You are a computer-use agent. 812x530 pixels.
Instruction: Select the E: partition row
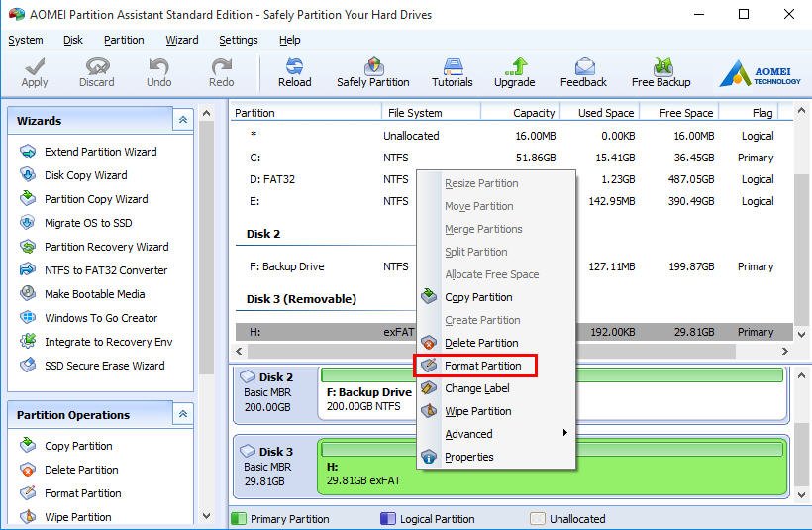coord(512,201)
